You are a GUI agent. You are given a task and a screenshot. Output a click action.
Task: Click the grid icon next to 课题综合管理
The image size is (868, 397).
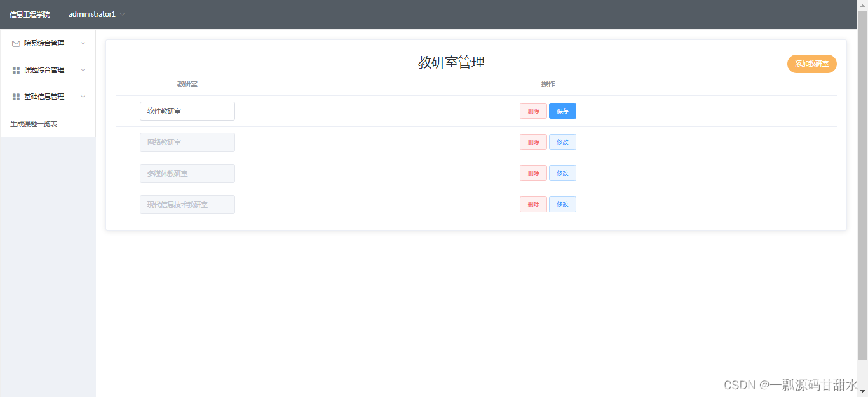pyautogui.click(x=15, y=70)
